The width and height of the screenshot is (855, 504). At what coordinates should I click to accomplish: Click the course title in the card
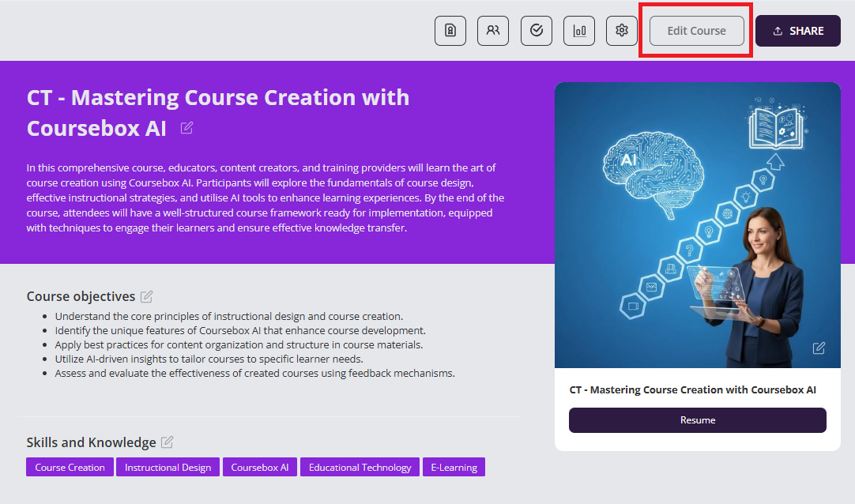pyautogui.click(x=692, y=390)
